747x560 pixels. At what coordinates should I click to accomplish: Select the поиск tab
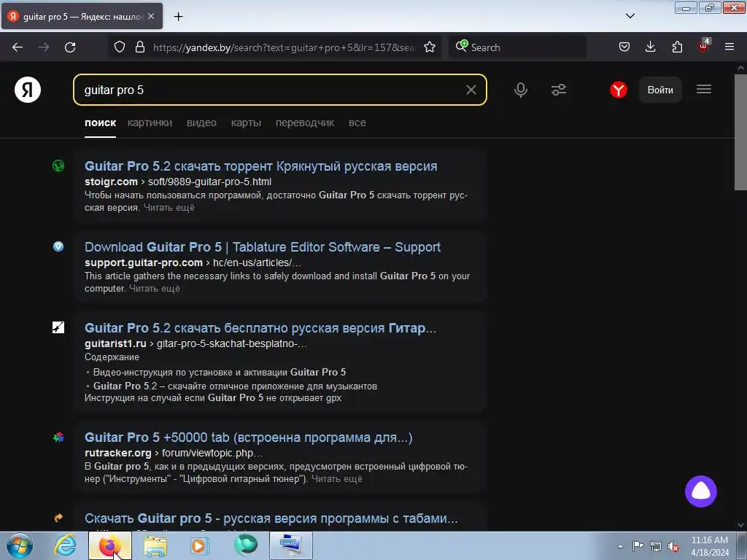pos(100,122)
